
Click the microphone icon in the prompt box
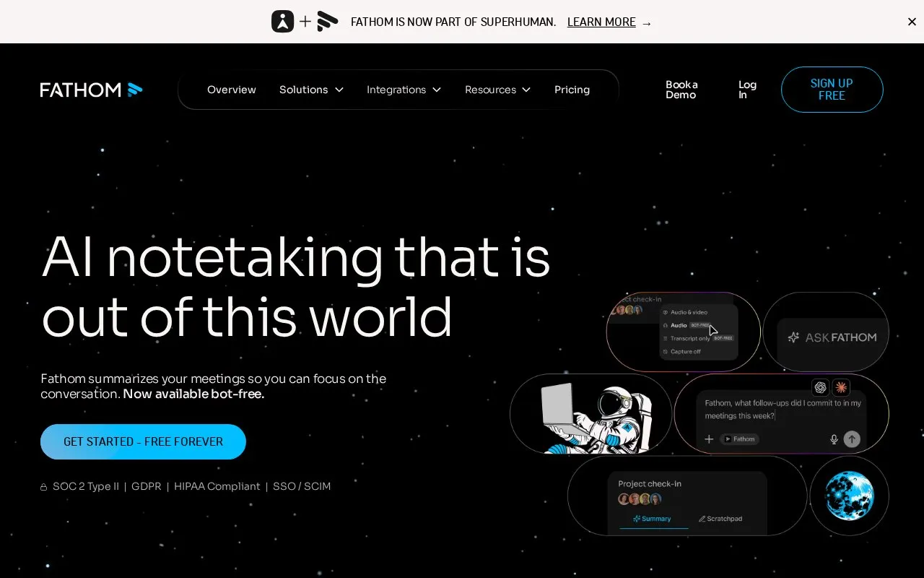pos(834,439)
